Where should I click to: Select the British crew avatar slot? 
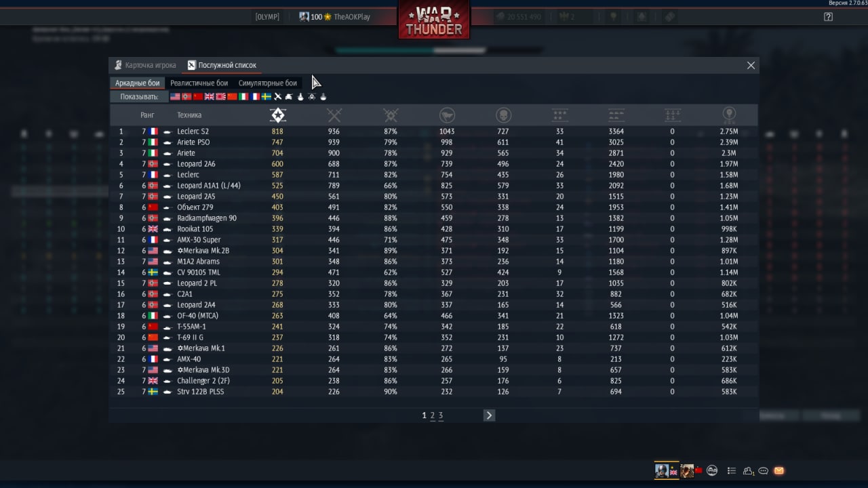(667, 471)
